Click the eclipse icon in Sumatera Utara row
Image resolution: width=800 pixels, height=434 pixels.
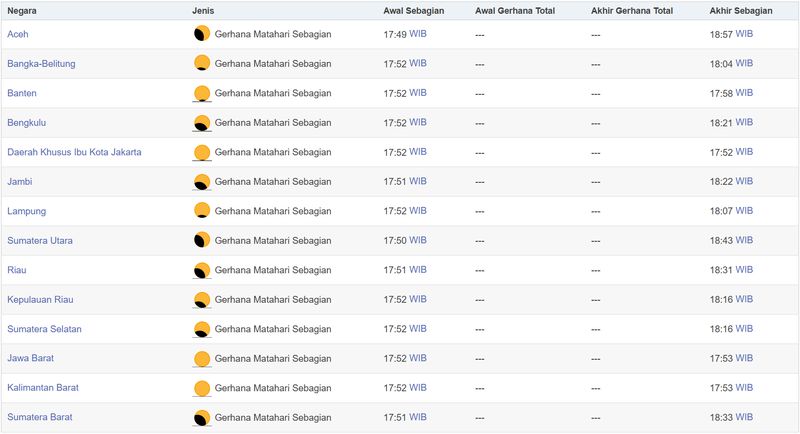[202, 240]
